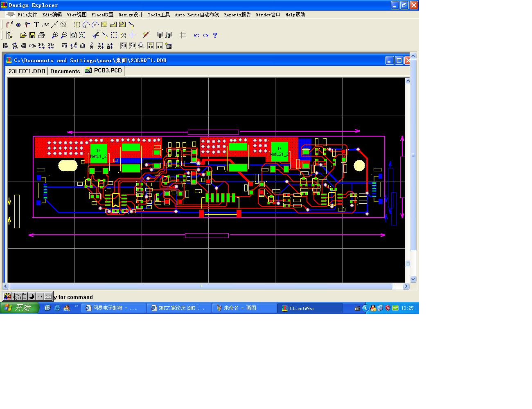This screenshot has height=409, width=532.
Task: Open the Reports报告 menu
Action: tap(237, 15)
